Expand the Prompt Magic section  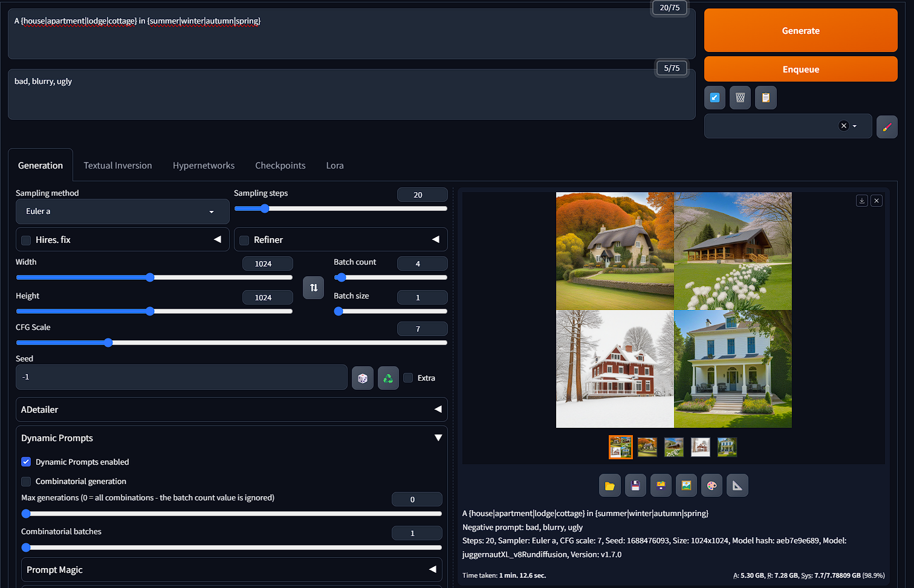point(432,569)
